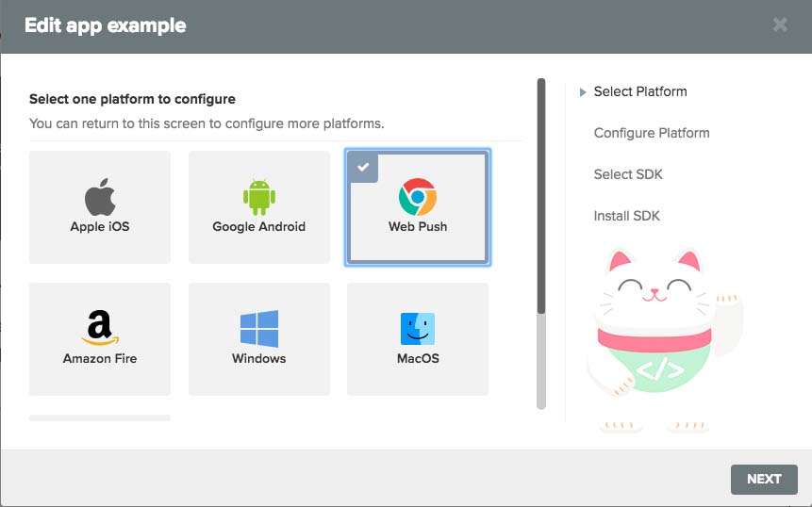Click the platform list scrollbar thumb

tap(541, 196)
